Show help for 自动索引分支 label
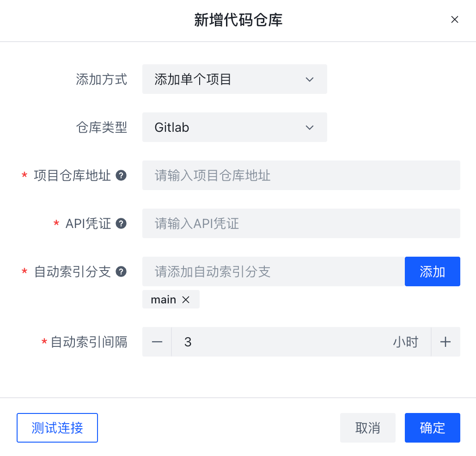Image resolution: width=476 pixels, height=456 pixels. pos(121,271)
